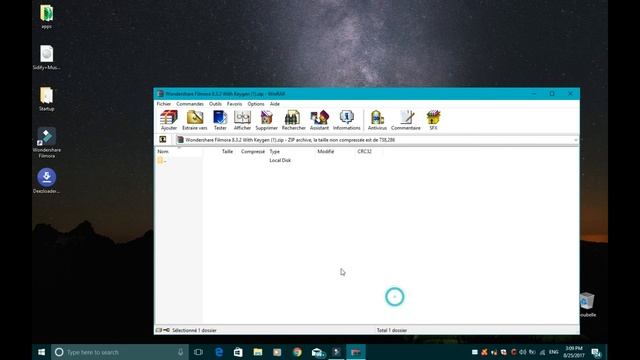
Task: Click the Tester toolbar icon
Action: click(220, 120)
